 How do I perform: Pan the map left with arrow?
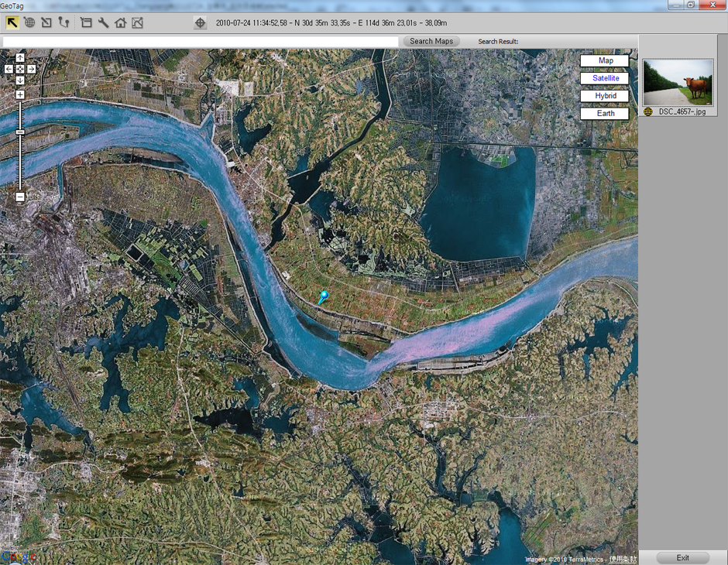(9, 69)
